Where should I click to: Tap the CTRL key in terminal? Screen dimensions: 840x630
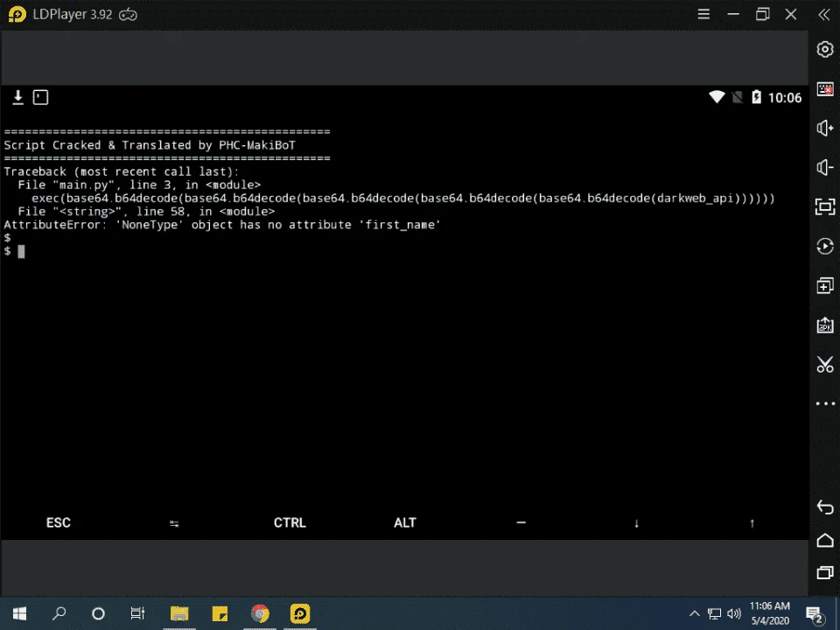coord(290,523)
